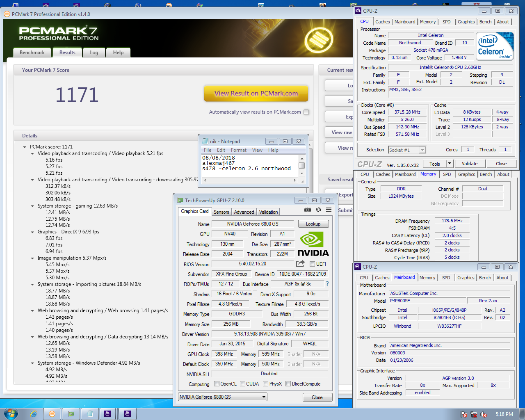Toggle the PhysX computing checkbox

(266, 384)
